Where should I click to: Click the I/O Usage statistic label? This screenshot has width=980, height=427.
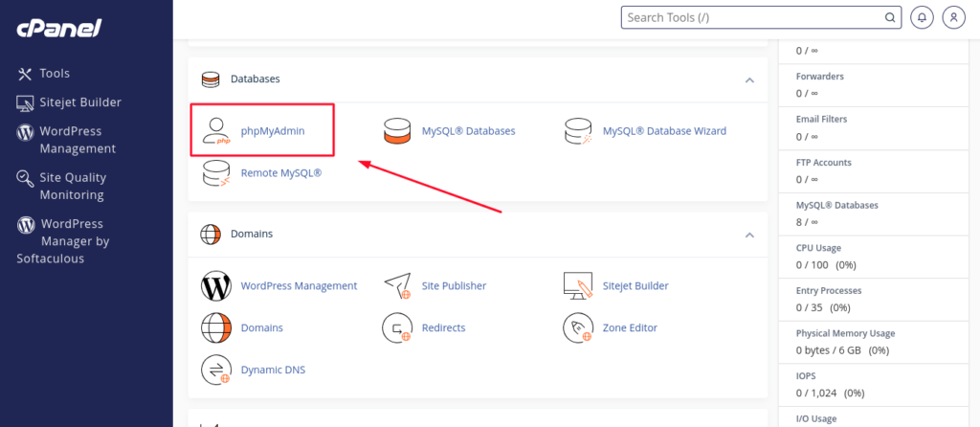click(815, 419)
